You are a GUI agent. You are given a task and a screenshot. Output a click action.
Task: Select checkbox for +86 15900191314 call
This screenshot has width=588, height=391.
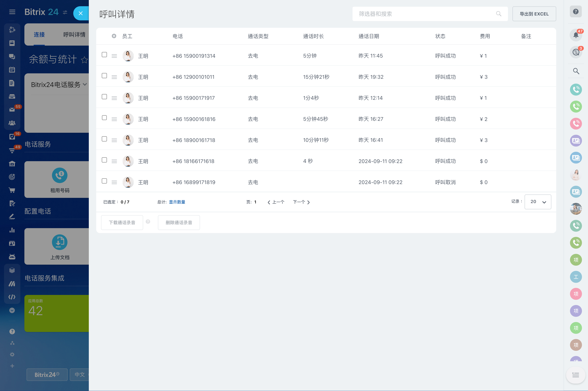pyautogui.click(x=104, y=55)
